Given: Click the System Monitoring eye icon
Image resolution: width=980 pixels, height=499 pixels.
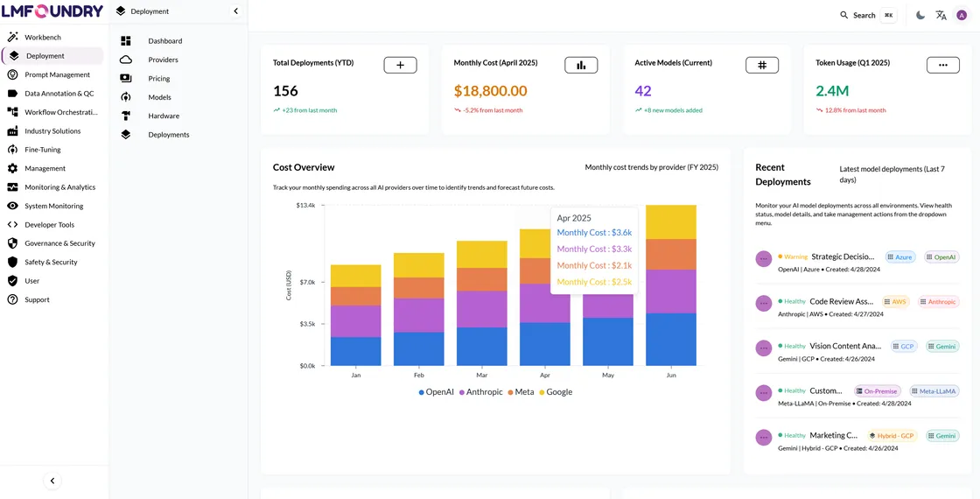Looking at the screenshot, I should pos(12,206).
